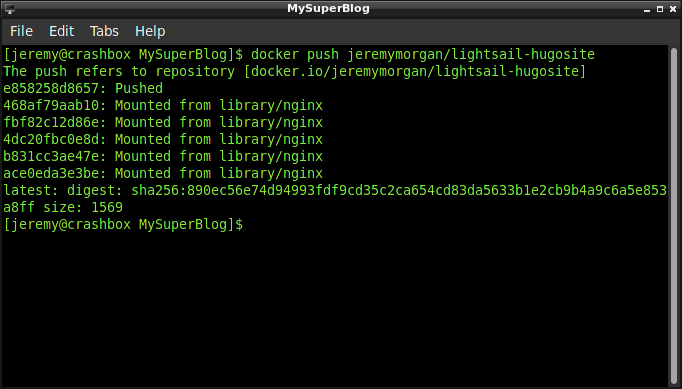This screenshot has width=682, height=389.
Task: Click the 4dc20fbc0e8d Mounted layer line
Action: click(x=163, y=139)
